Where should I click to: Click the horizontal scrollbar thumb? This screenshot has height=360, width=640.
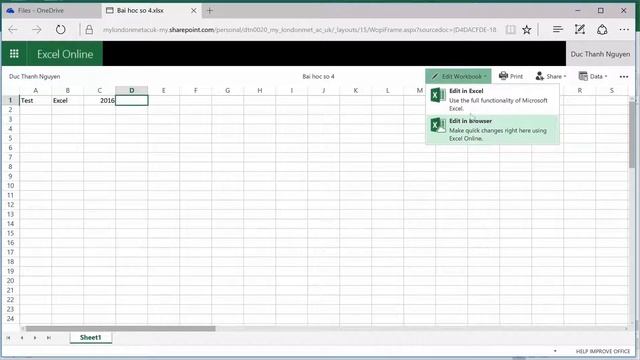[x=120, y=328]
